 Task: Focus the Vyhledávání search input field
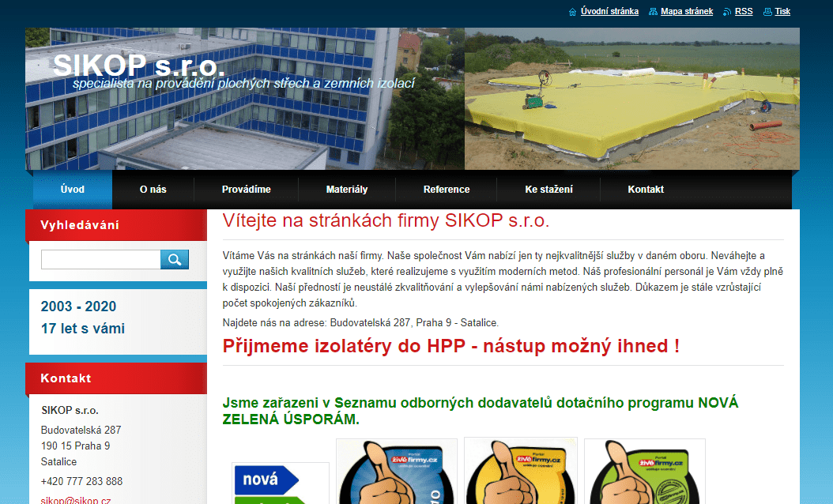tap(101, 259)
